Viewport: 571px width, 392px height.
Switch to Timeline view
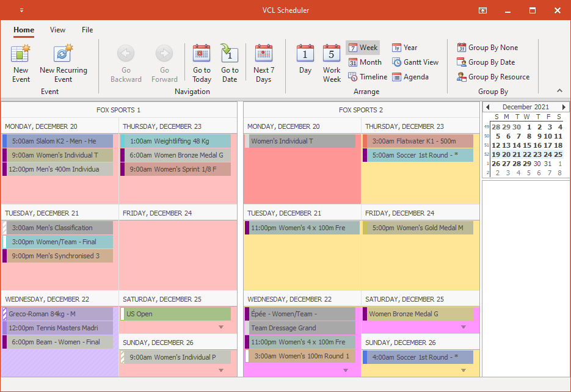[x=367, y=76]
